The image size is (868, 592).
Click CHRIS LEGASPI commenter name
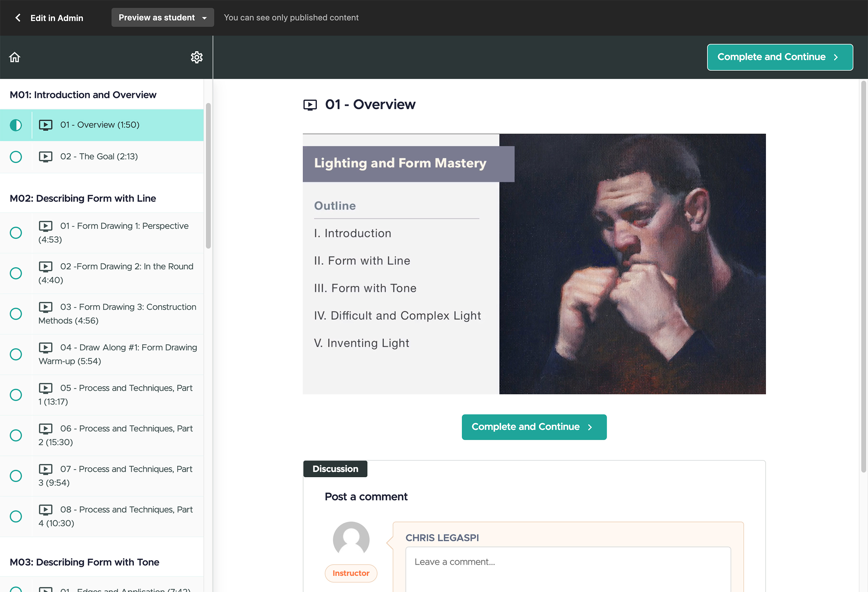pos(442,538)
